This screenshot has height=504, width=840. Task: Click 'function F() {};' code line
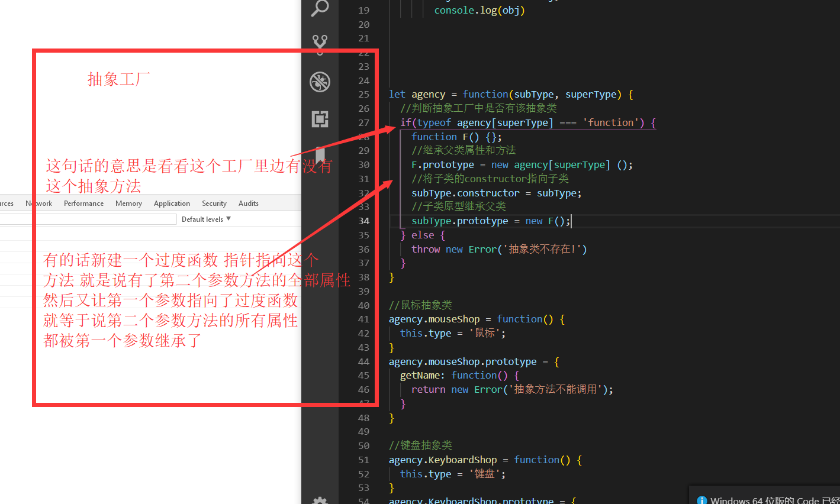[456, 137]
